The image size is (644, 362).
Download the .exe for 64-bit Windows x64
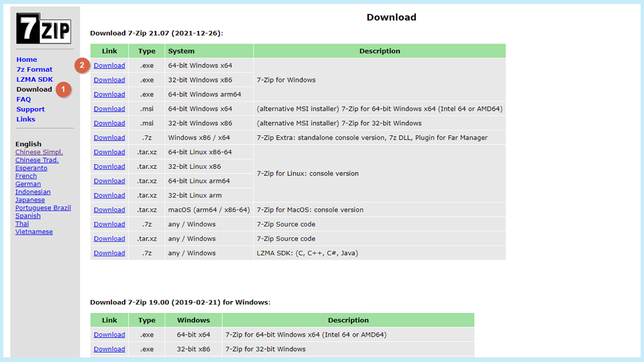(109, 65)
